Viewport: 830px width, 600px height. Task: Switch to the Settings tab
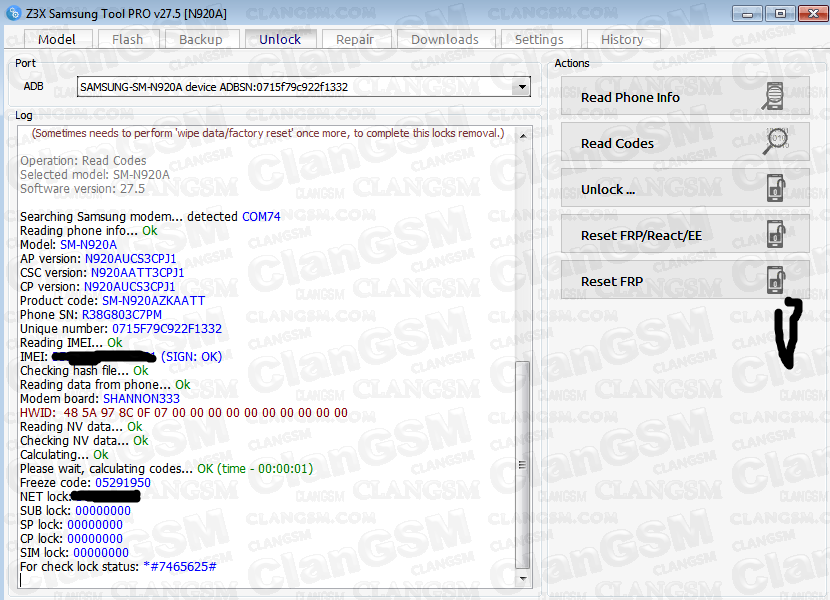click(539, 40)
